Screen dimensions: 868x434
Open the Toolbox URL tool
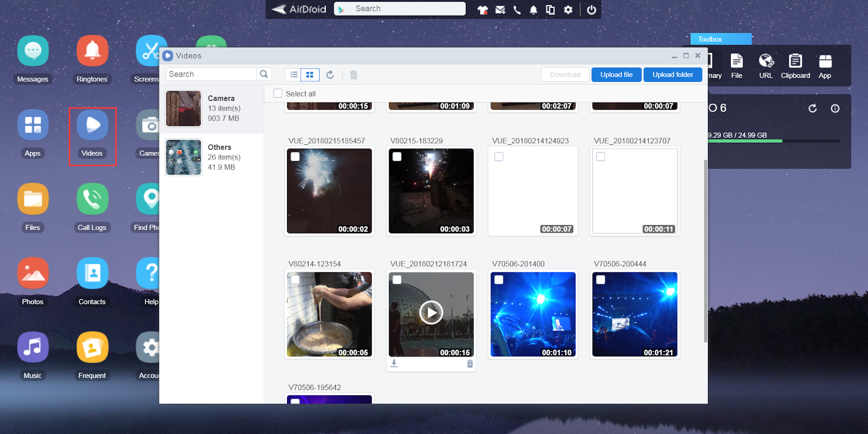766,67
